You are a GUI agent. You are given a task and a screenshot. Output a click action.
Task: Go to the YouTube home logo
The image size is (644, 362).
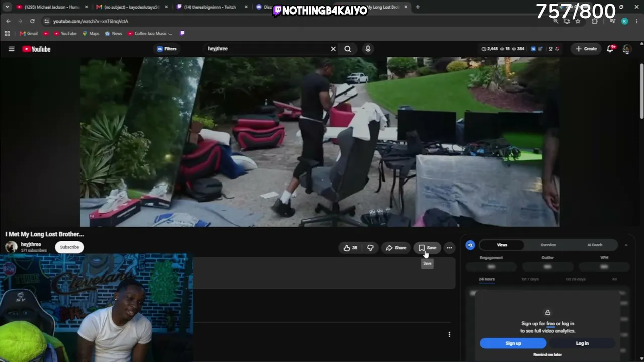36,49
